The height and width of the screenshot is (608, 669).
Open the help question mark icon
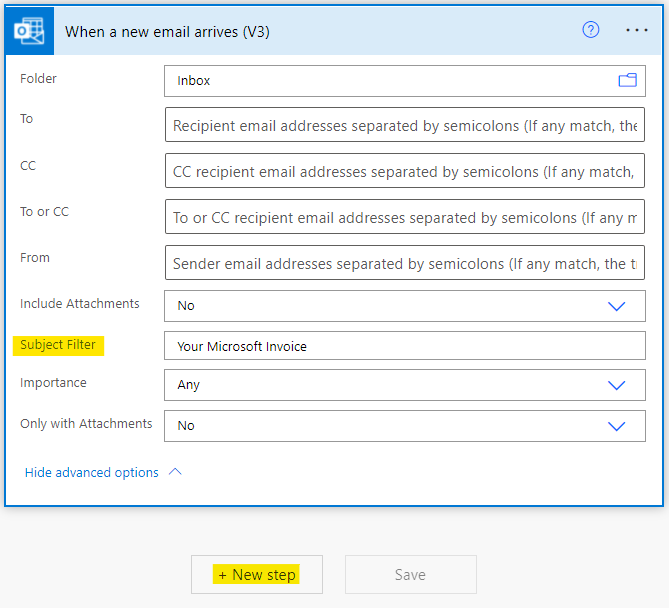(x=591, y=30)
